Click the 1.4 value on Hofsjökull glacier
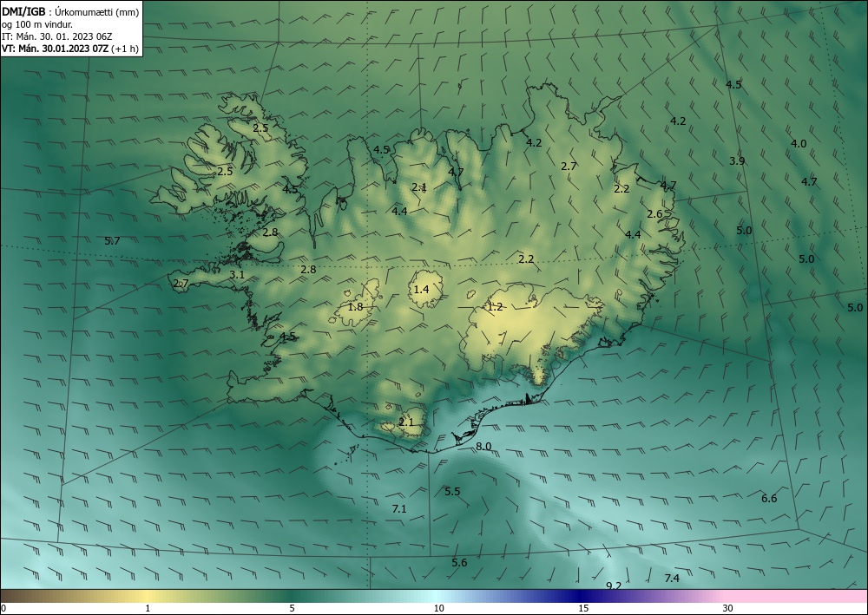The width and height of the screenshot is (868, 615). (x=421, y=289)
